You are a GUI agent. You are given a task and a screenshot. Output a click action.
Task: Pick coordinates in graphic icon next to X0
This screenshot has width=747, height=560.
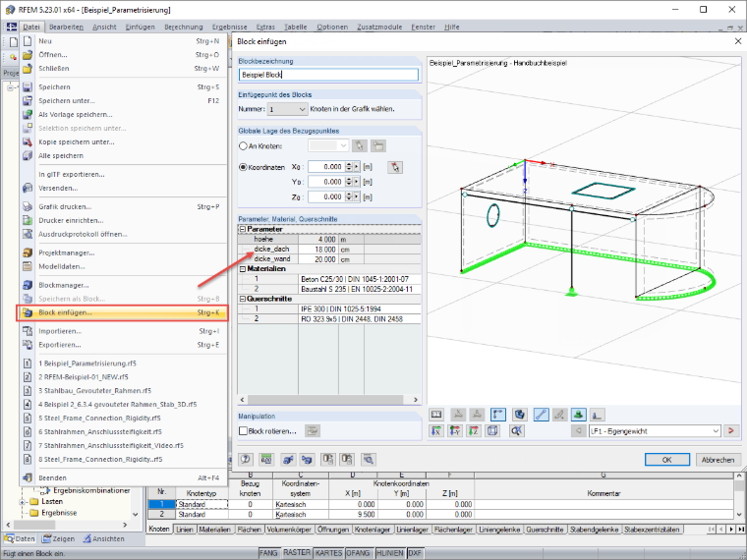point(395,167)
